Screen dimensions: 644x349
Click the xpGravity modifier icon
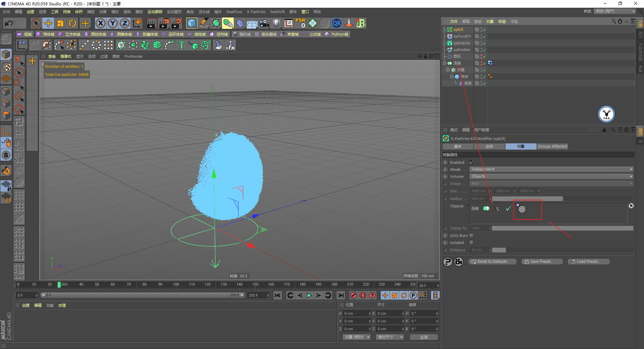coord(450,43)
